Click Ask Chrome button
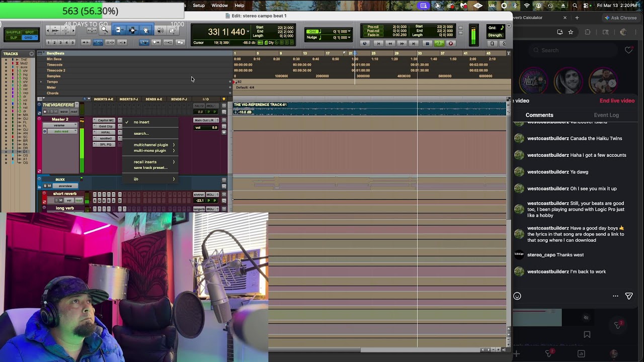Image resolution: width=644 pixels, height=362 pixels. [620, 18]
